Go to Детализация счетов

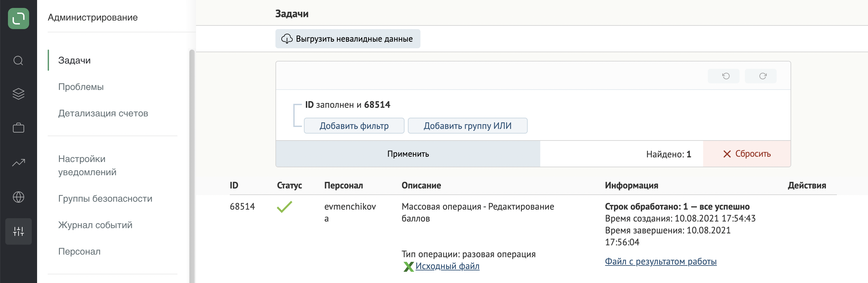(x=103, y=113)
